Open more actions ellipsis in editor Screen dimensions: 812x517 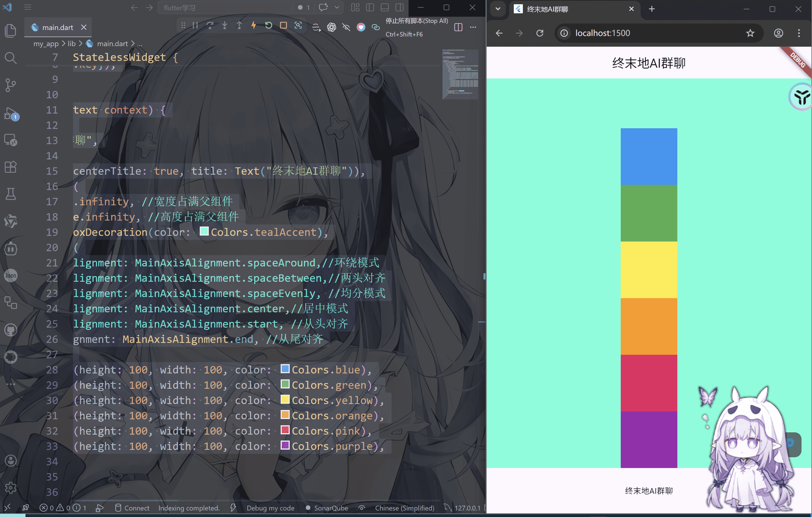473,27
